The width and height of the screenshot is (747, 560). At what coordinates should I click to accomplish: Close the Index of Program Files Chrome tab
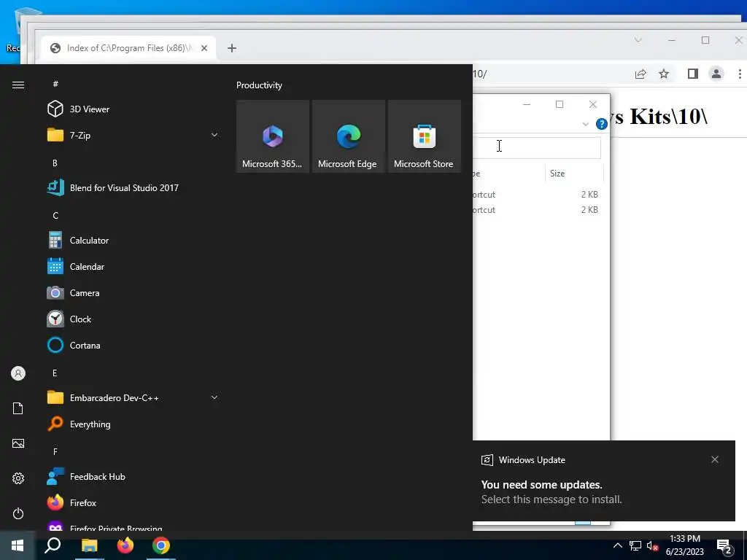(x=204, y=48)
